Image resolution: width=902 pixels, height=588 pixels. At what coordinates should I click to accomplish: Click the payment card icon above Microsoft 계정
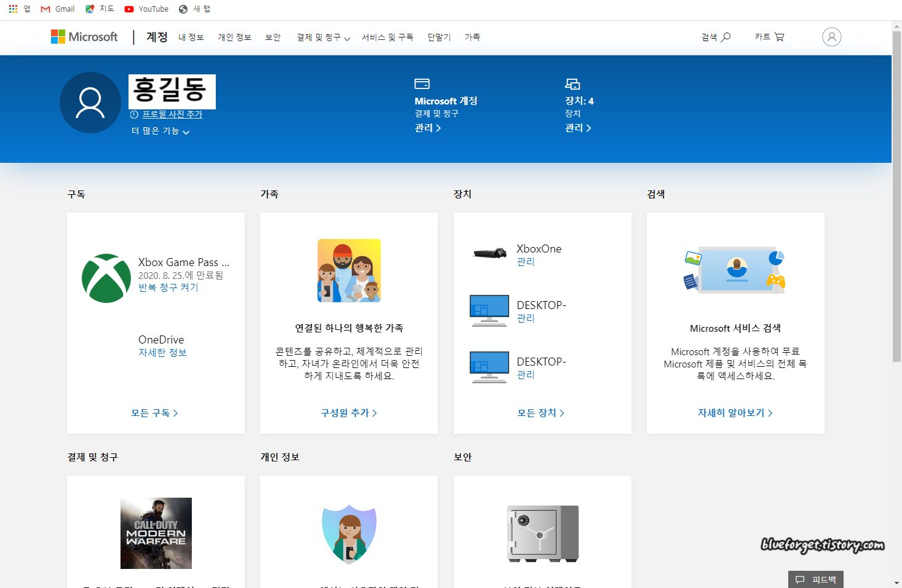point(422,84)
